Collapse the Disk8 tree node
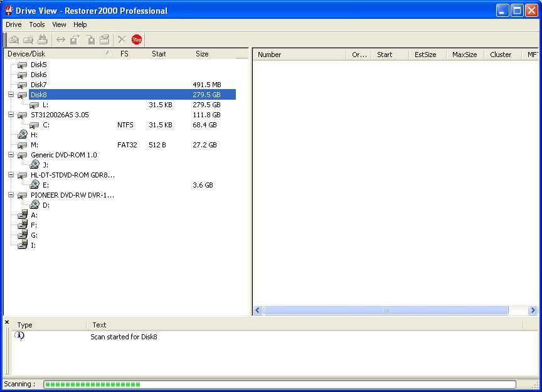Screen dimensions: 542x392 point(11,94)
